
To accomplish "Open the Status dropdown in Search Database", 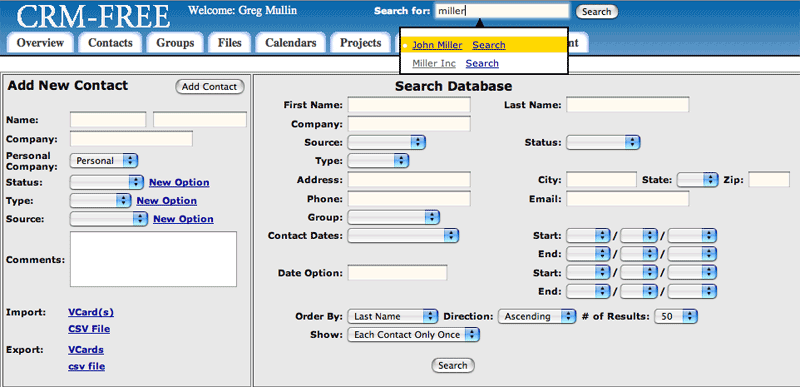I will pyautogui.click(x=603, y=142).
